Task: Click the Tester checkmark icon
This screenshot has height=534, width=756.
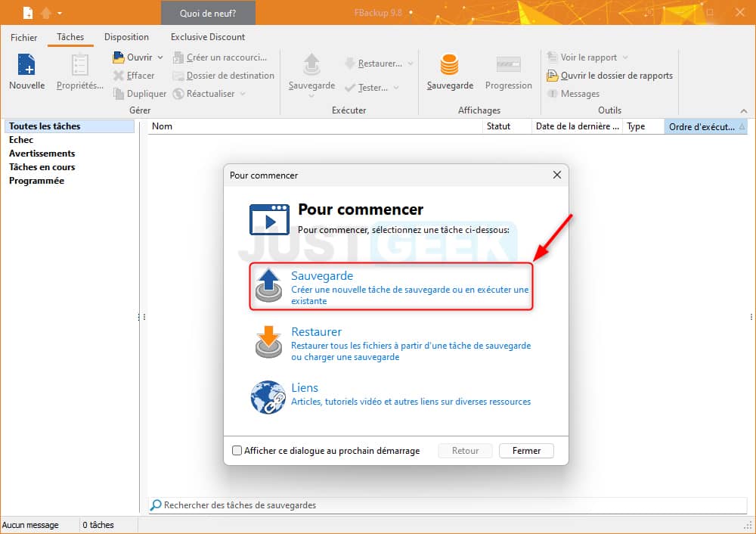Action: click(350, 88)
